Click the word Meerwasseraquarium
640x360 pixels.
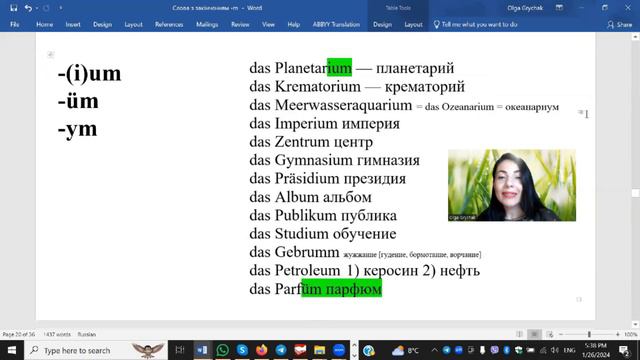[343, 105]
